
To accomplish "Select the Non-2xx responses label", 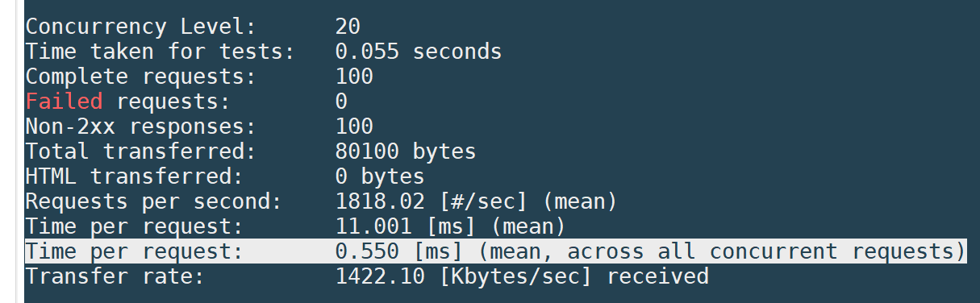I will coord(140,127).
